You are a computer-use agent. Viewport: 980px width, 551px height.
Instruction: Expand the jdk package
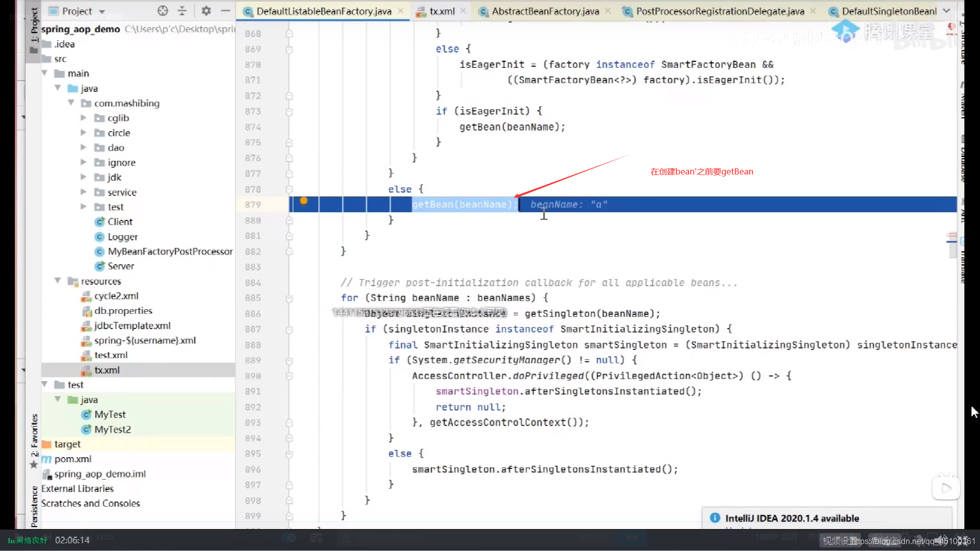(84, 177)
